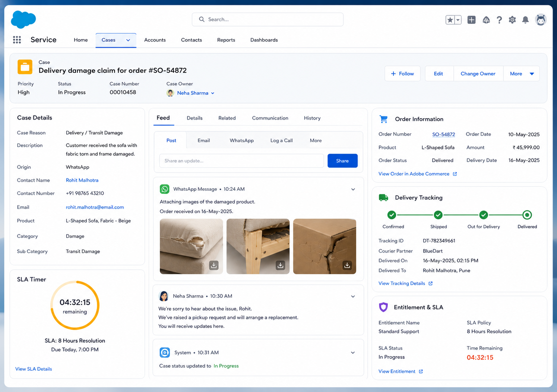Click the orange Case briefcase icon
Screen dimensions: 557x392
(x=25, y=67)
